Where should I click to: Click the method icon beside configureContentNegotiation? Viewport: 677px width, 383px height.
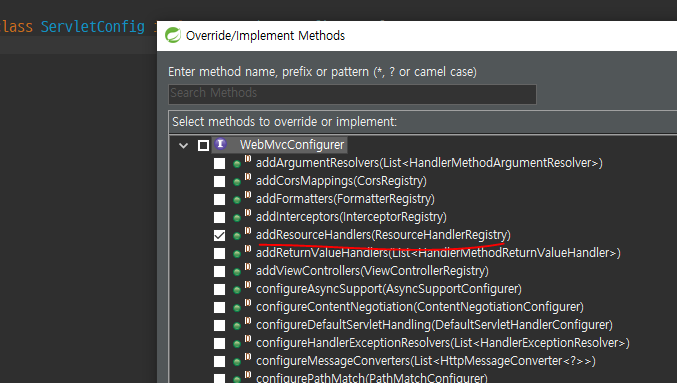(x=237, y=308)
